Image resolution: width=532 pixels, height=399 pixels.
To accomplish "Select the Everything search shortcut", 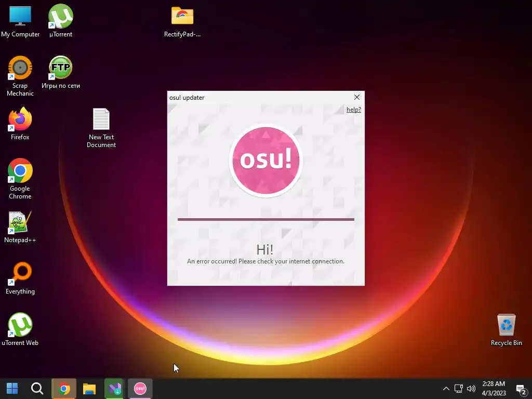I will [20, 278].
